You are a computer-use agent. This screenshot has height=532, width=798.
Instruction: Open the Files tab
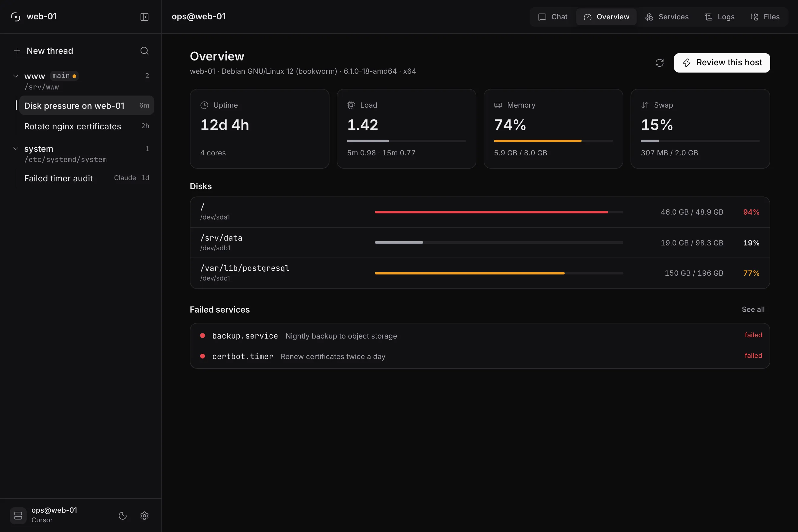pyautogui.click(x=765, y=17)
